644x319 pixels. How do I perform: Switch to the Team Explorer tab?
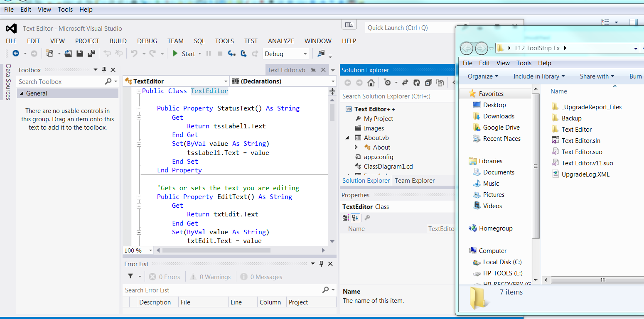pyautogui.click(x=414, y=180)
